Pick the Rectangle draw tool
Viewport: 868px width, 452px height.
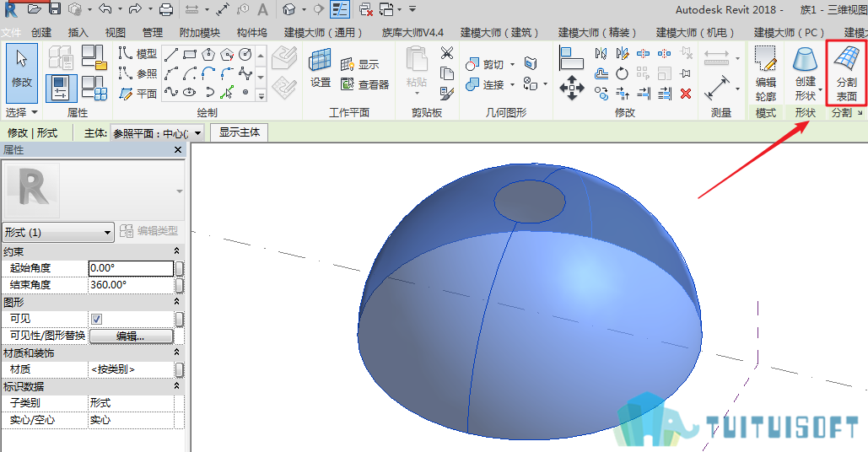(x=190, y=55)
